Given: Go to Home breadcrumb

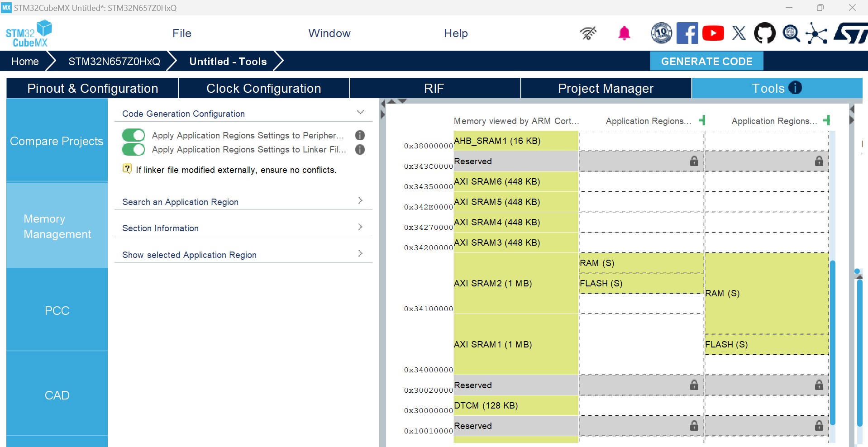Looking at the screenshot, I should coord(25,62).
